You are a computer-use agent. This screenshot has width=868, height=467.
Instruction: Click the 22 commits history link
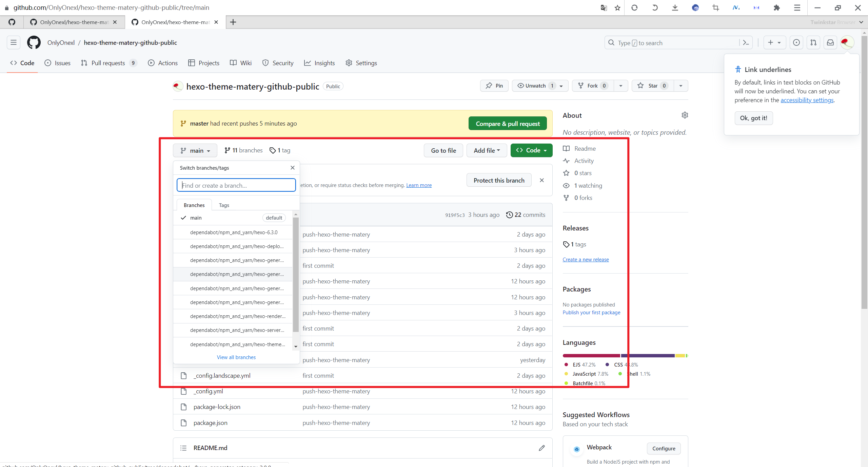526,215
